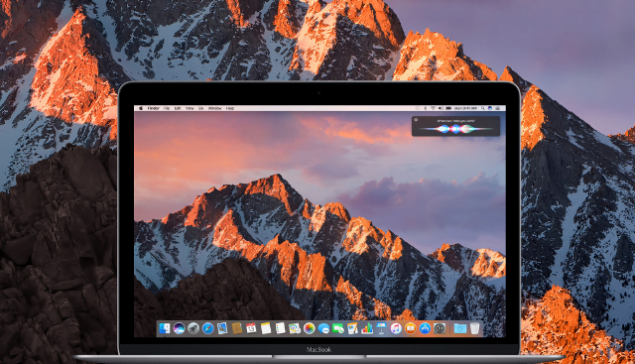Open Messages speech bubble icon
This screenshot has height=364, width=635.
point(323,328)
